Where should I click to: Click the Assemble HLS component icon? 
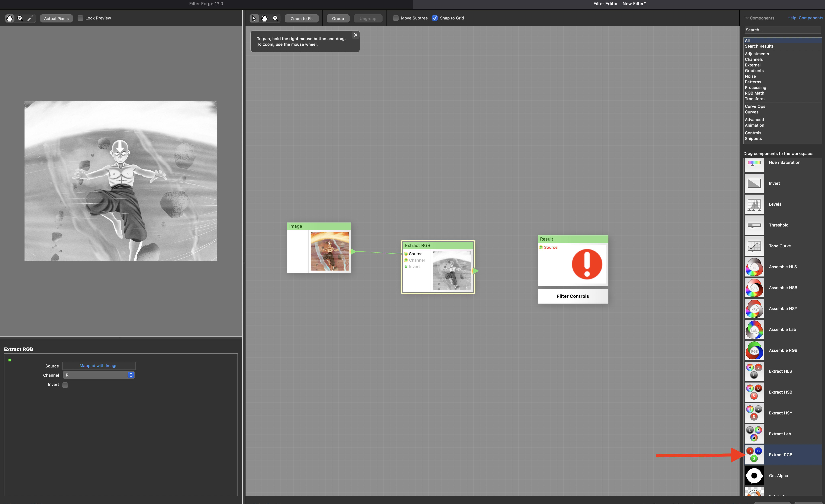[x=754, y=267]
